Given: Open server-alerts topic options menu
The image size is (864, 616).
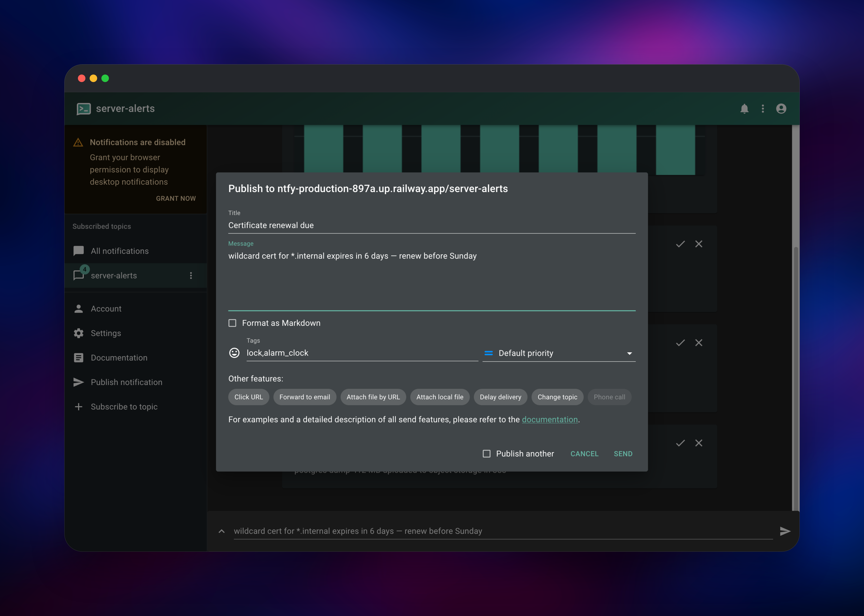Looking at the screenshot, I should tap(191, 276).
